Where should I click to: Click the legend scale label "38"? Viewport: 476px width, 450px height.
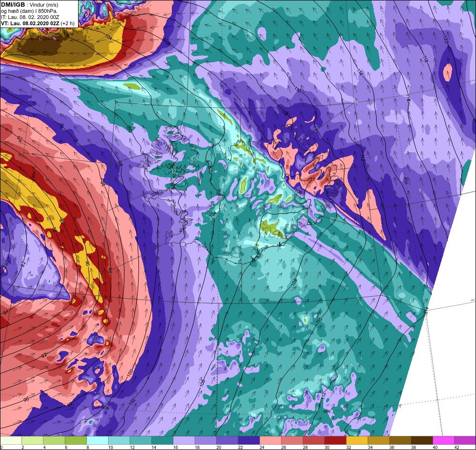coord(414,447)
